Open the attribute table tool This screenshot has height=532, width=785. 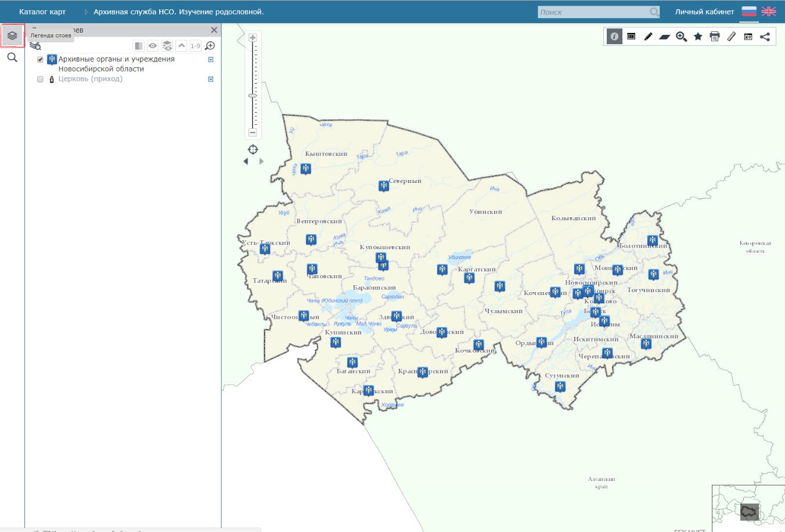tap(631, 37)
